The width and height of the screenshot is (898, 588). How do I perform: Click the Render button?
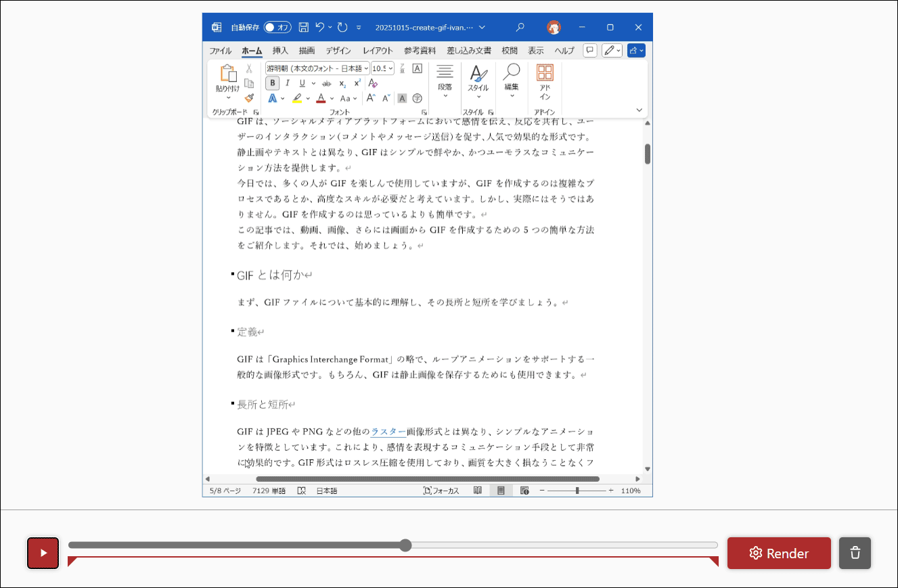[x=779, y=553]
